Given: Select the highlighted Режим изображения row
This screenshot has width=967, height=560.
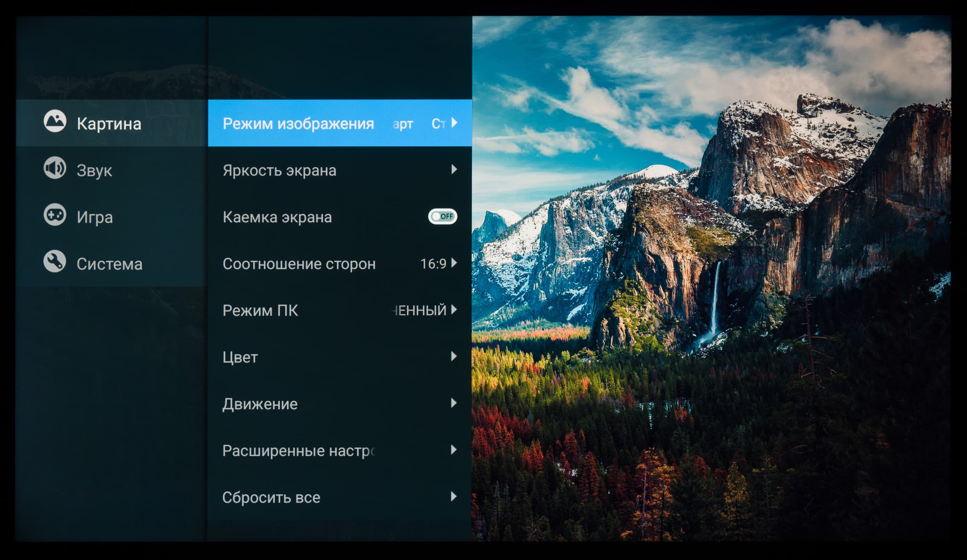Looking at the screenshot, I should 298,124.
